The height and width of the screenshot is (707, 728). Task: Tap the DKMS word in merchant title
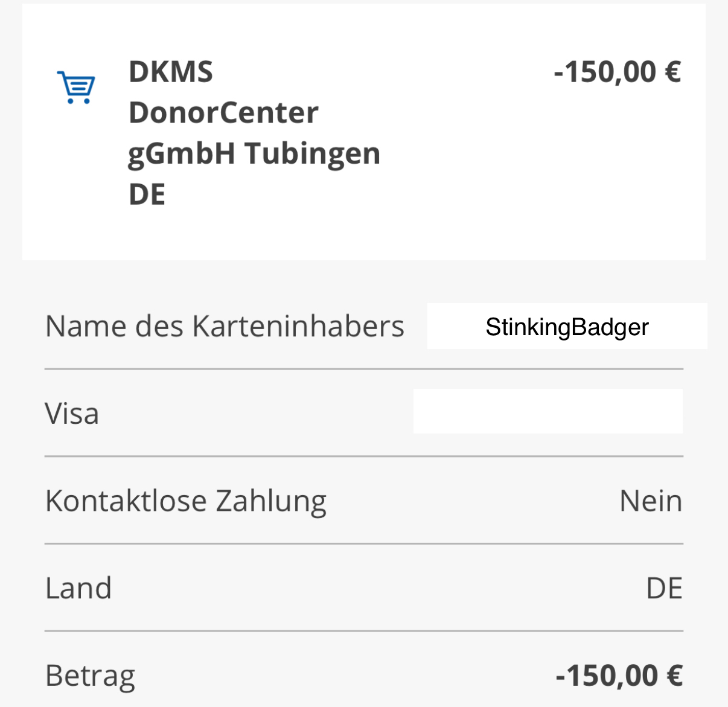(x=171, y=72)
